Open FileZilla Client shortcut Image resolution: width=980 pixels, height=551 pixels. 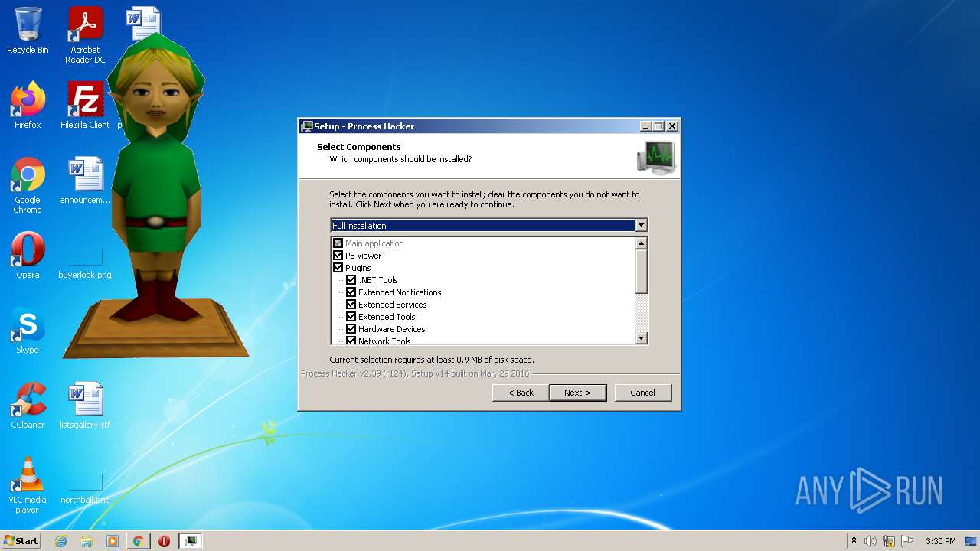85,106
